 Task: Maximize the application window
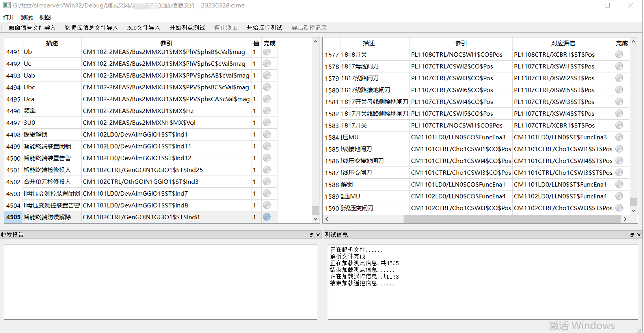coord(607,5)
